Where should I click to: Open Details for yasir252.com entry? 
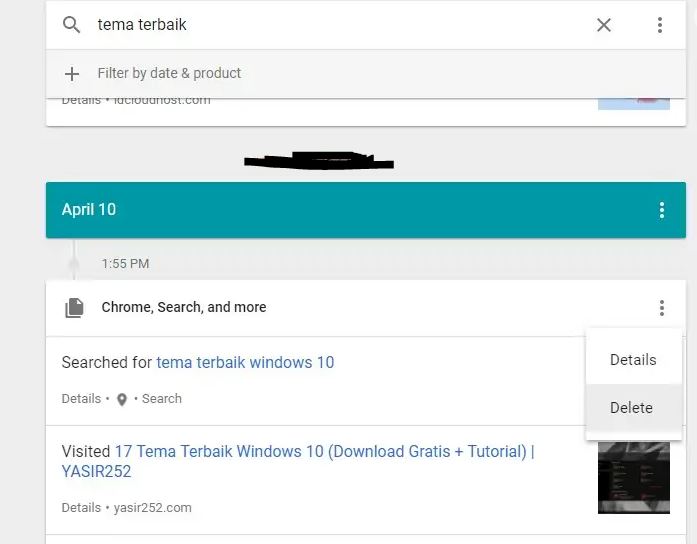(x=81, y=507)
